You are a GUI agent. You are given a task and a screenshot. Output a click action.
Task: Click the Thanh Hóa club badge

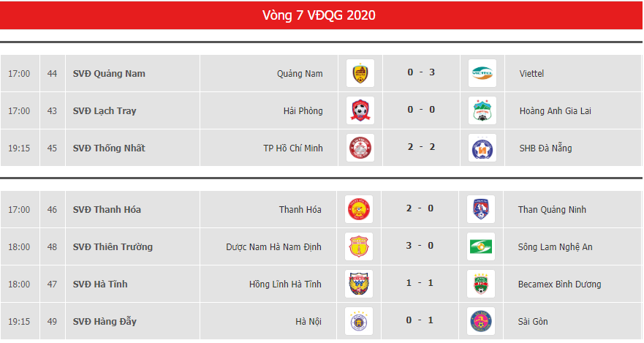tap(359, 209)
